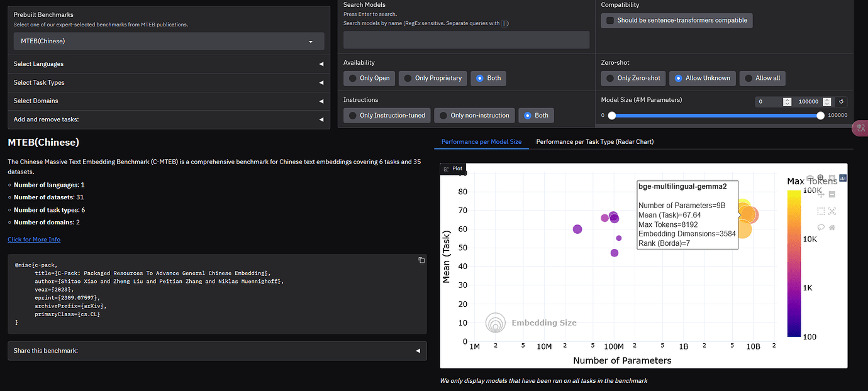Viewport: 868px width, 391px height.
Task: Click the maximum model size stepper arrows
Action: 826,102
